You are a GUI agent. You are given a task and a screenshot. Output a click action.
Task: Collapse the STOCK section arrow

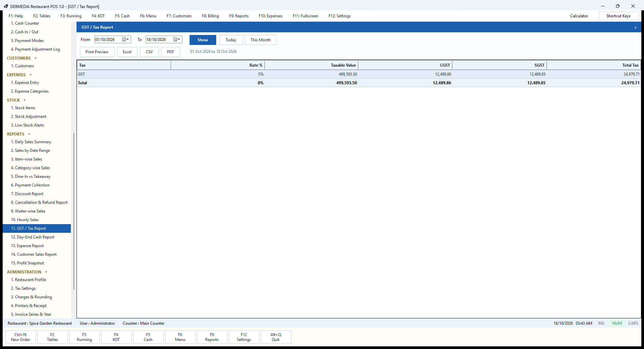(25, 100)
